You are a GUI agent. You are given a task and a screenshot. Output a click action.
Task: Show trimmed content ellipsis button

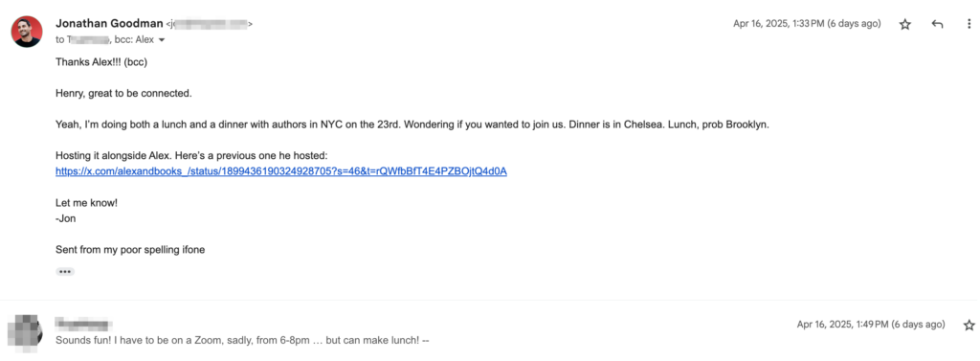[65, 272]
